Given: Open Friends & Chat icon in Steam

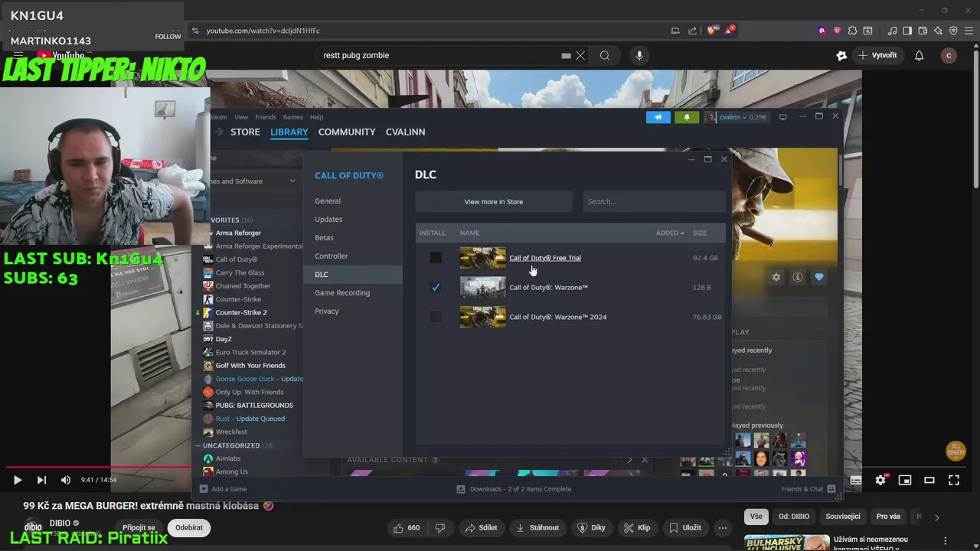Looking at the screenshot, I should click(831, 488).
